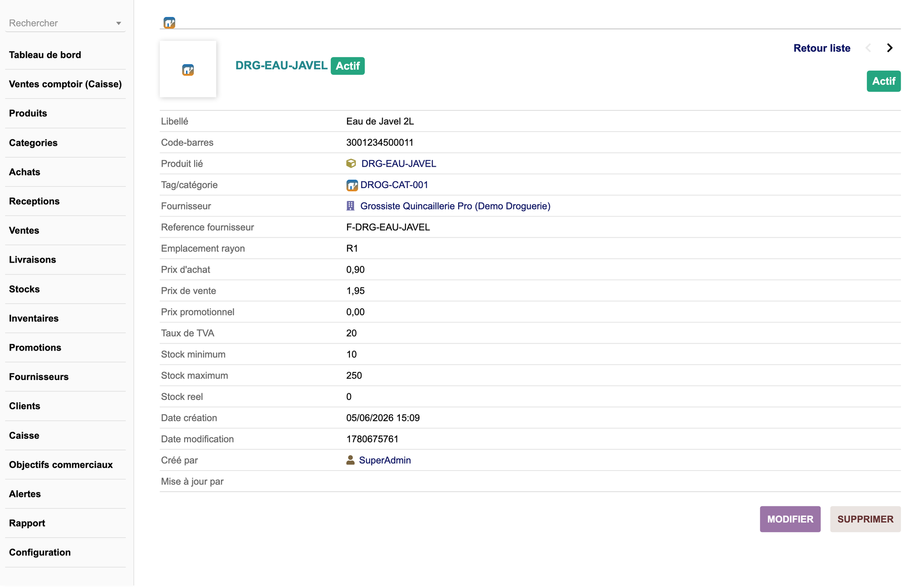Click the module icon above the header line

[x=170, y=23]
